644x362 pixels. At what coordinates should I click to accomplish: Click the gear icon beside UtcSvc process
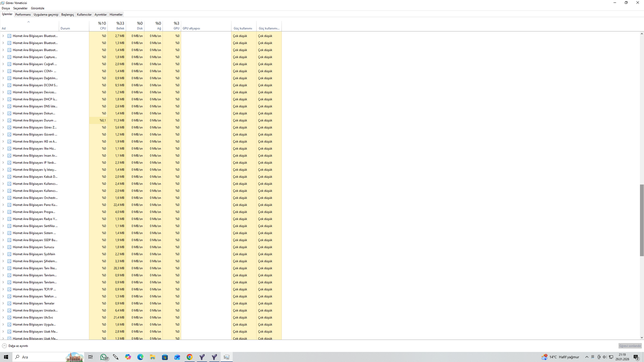point(9,317)
